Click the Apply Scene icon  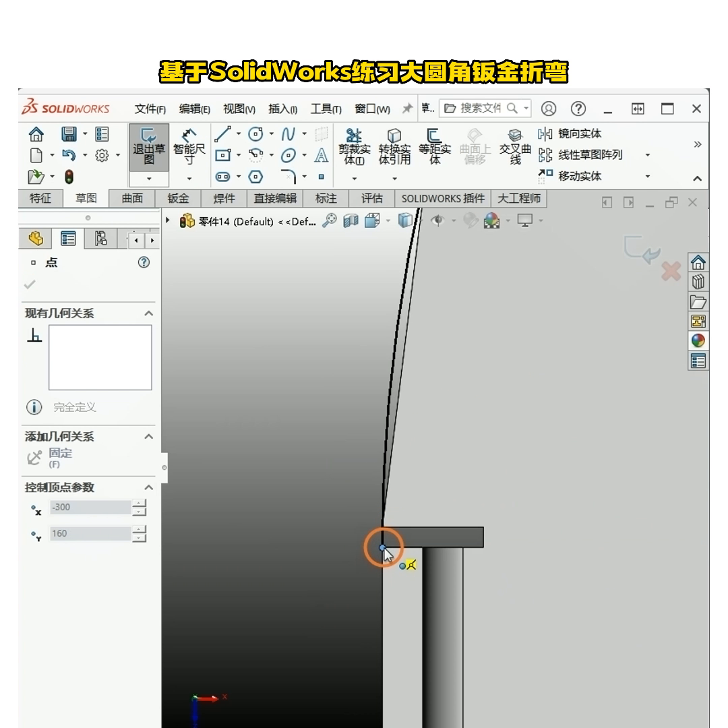pos(491,220)
